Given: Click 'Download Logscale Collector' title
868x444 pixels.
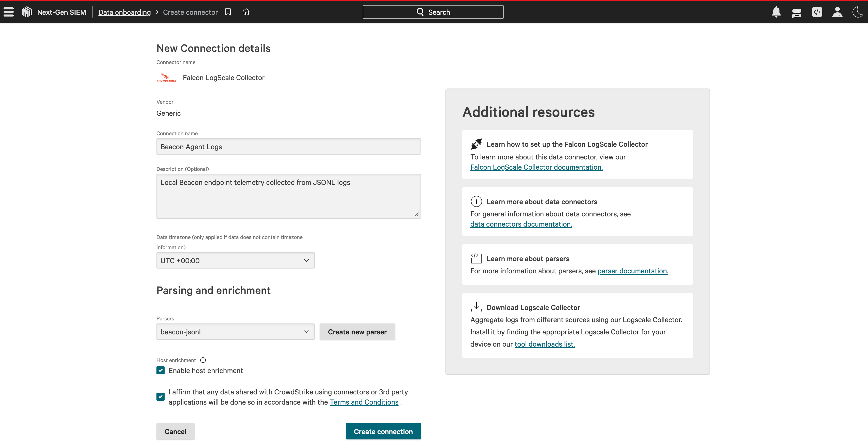Looking at the screenshot, I should coord(533,307).
